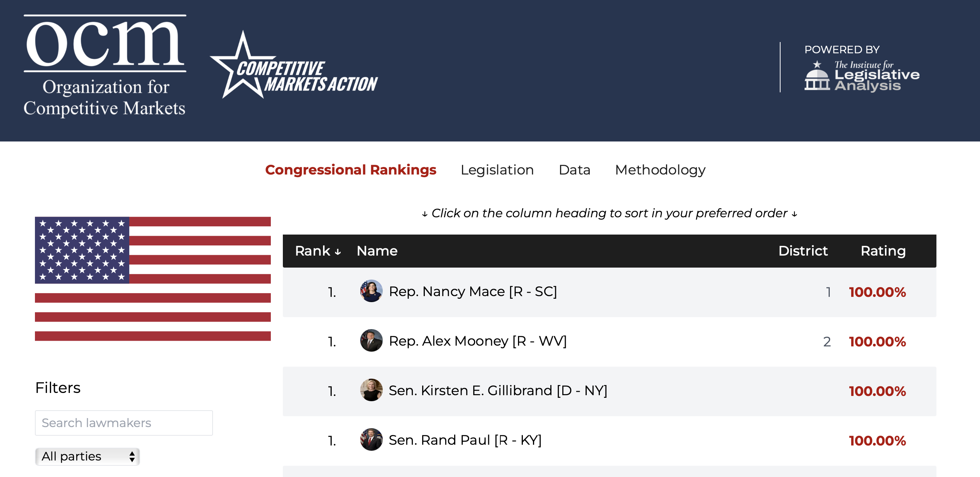
Task: Click the Search lawmakers input field
Action: point(124,423)
